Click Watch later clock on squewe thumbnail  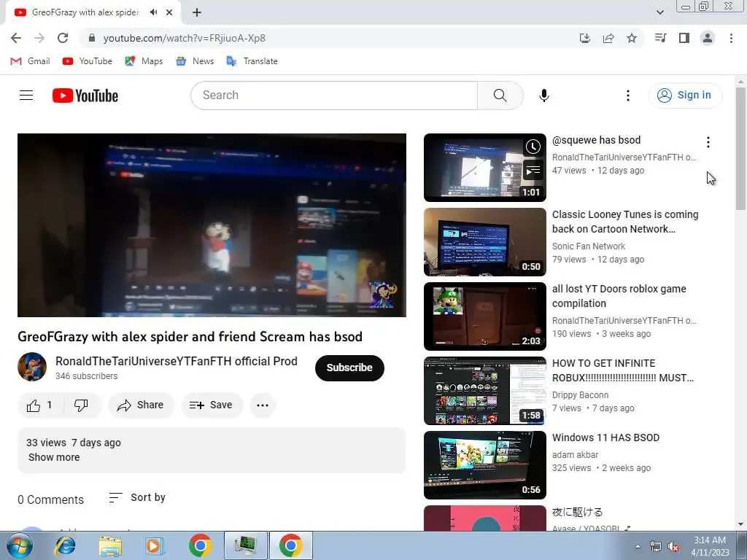click(x=533, y=147)
